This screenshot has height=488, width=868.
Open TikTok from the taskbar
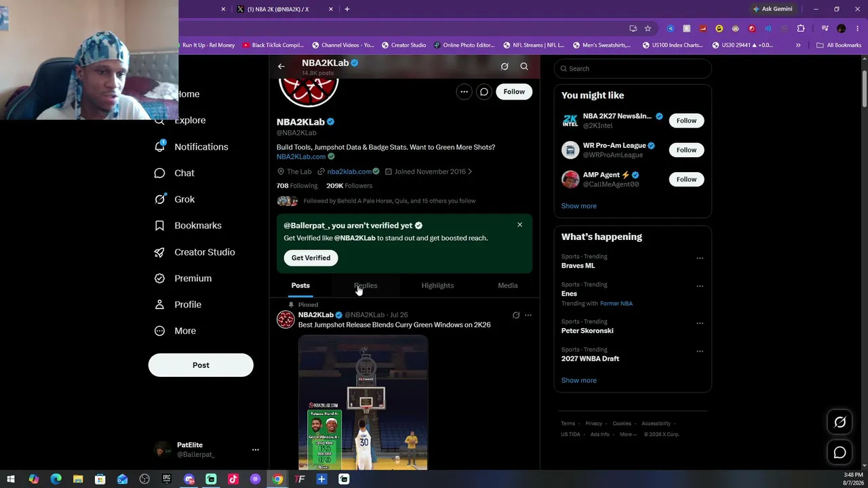[x=233, y=479]
